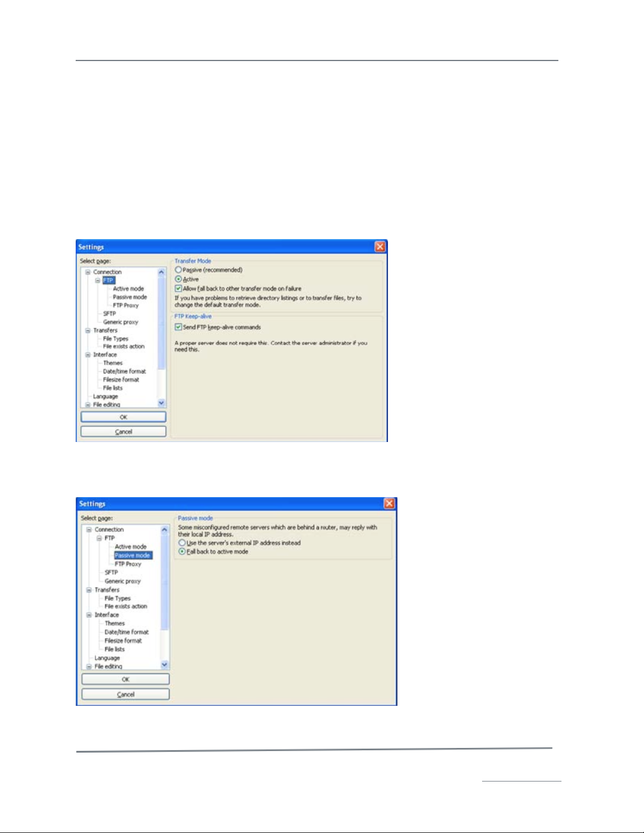Open File Types page in lower Settings
644x833 pixels.
coord(117,598)
